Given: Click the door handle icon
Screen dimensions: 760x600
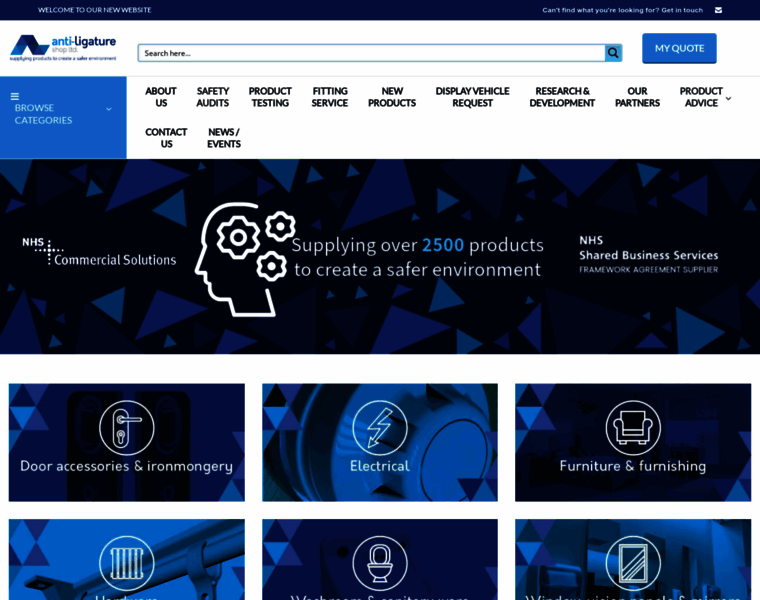Looking at the screenshot, I should [x=127, y=428].
